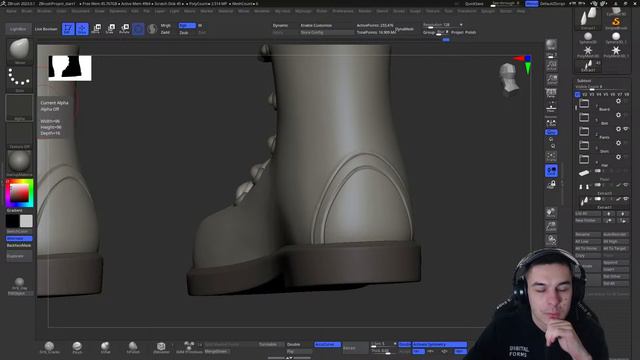The image size is (640, 360).
Task: Toggle Live Boolean
Action: click(46, 29)
